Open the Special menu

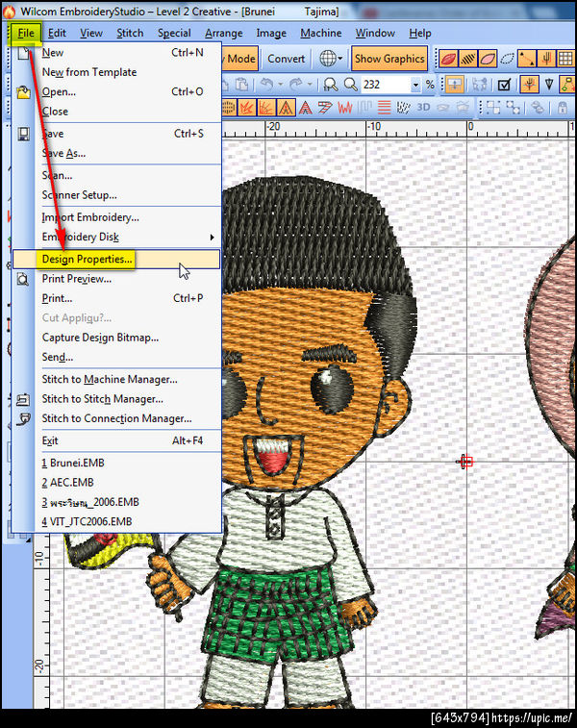(x=174, y=33)
